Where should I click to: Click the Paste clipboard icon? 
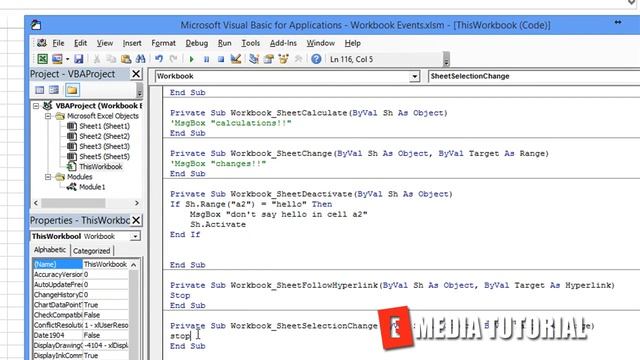pyautogui.click(x=126, y=59)
